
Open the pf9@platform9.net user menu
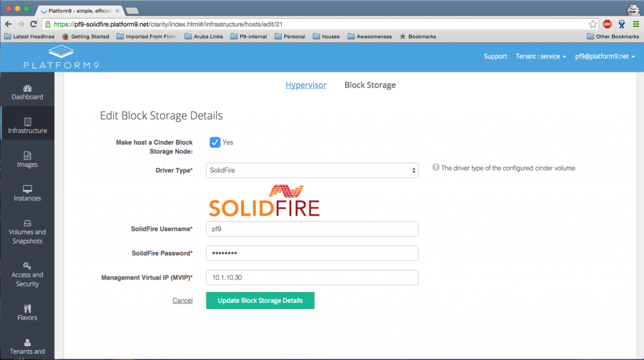click(x=604, y=57)
